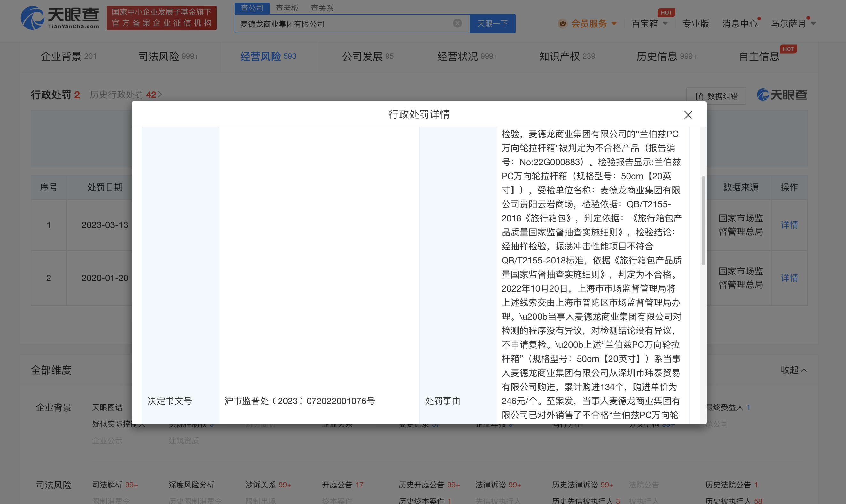Close the 行政处罚详情 dialog

point(688,115)
